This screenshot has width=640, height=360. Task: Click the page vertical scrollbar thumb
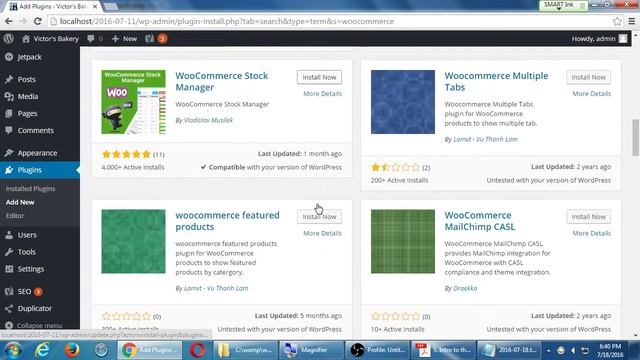click(635, 137)
